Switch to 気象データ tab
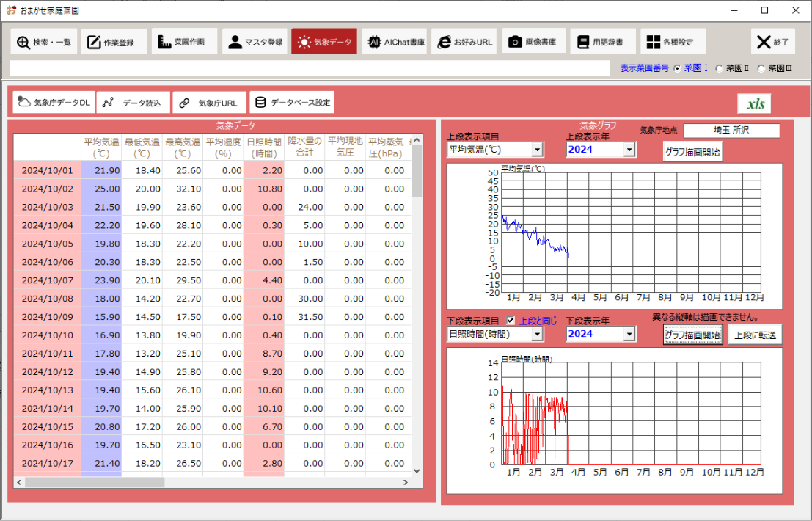This screenshot has height=521, width=812. [324, 41]
